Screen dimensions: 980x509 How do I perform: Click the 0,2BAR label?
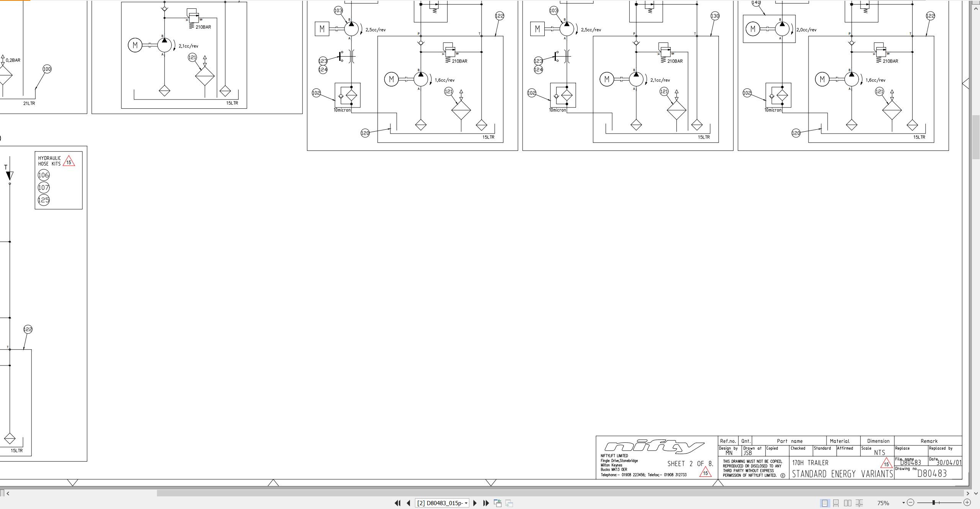[x=13, y=60]
